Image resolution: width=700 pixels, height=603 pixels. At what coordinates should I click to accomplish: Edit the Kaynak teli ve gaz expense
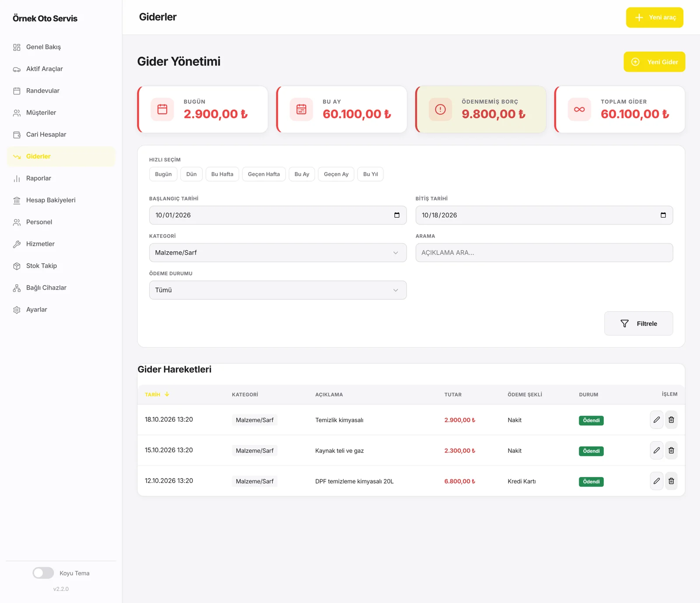657,450
